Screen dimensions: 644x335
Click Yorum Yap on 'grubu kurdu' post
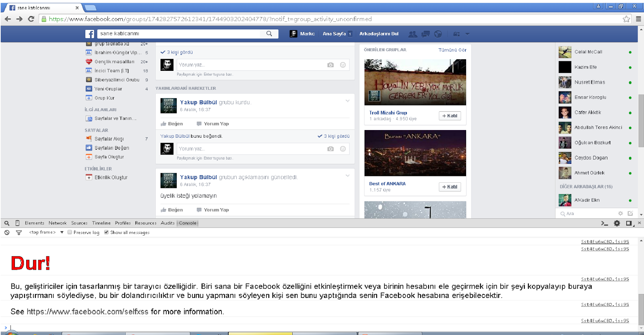213,124
